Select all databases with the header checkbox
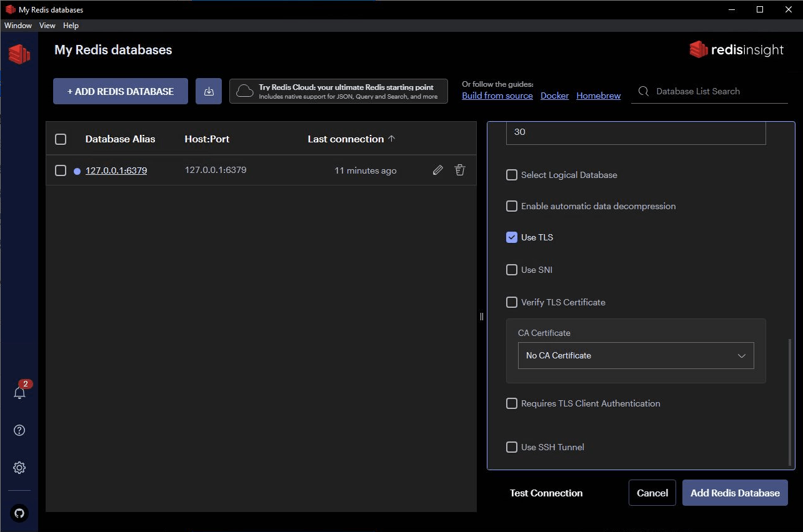Image resolution: width=803 pixels, height=532 pixels. click(x=61, y=139)
